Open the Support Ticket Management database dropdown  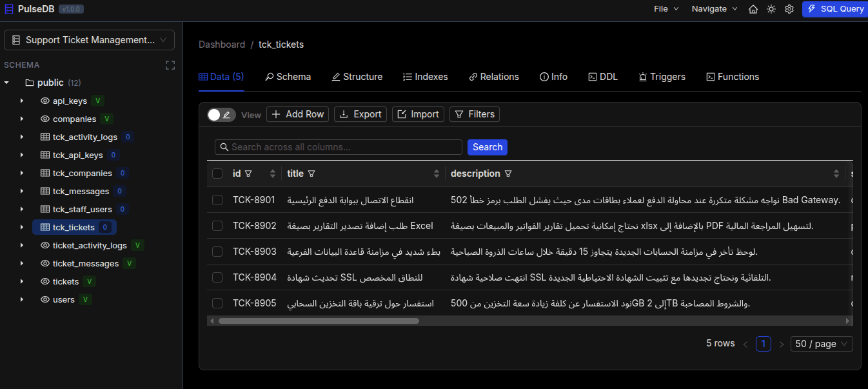(89, 40)
